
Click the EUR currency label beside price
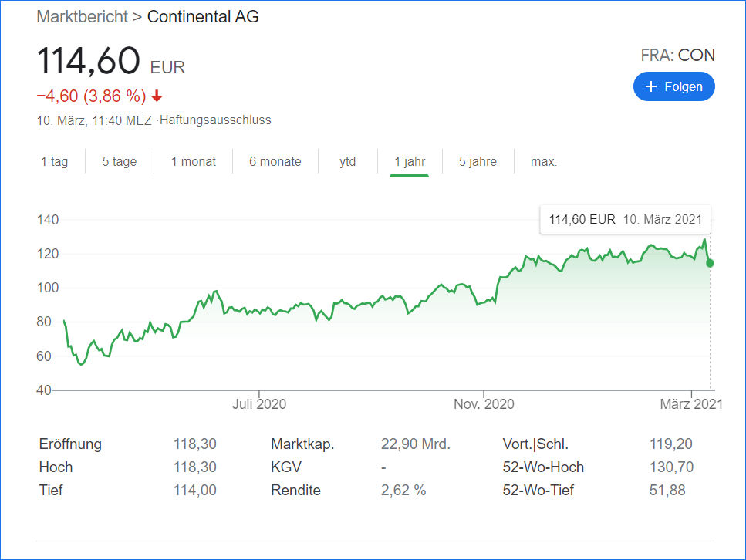167,68
